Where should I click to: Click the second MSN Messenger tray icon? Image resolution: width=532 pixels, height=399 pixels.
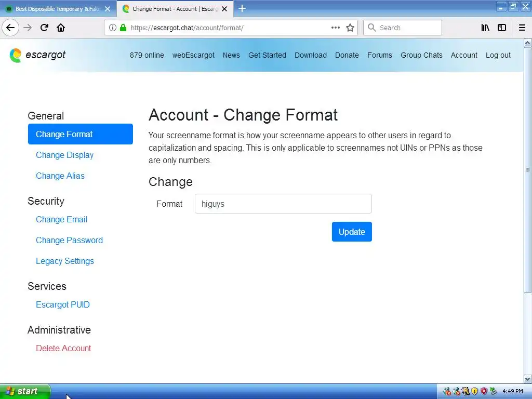[457, 391]
